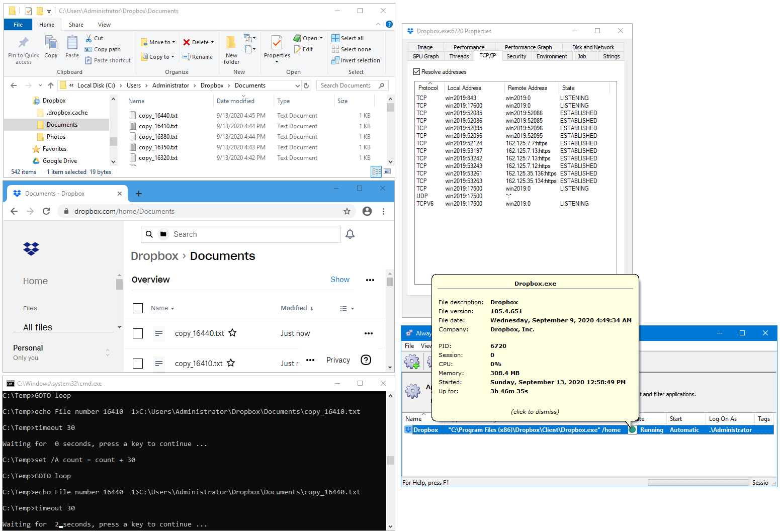Screen dimensions: 780x532
Task: Create a New folder from ribbon
Action: pos(231,49)
